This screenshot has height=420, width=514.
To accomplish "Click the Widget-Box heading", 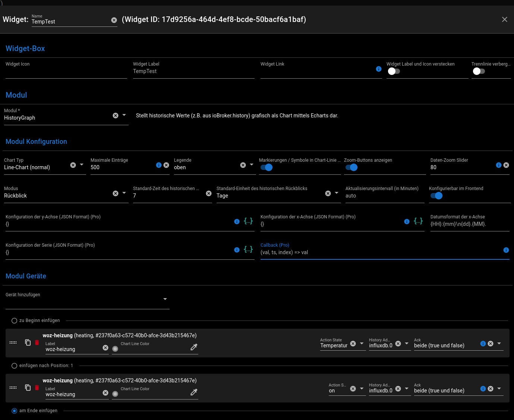I will pyautogui.click(x=25, y=48).
